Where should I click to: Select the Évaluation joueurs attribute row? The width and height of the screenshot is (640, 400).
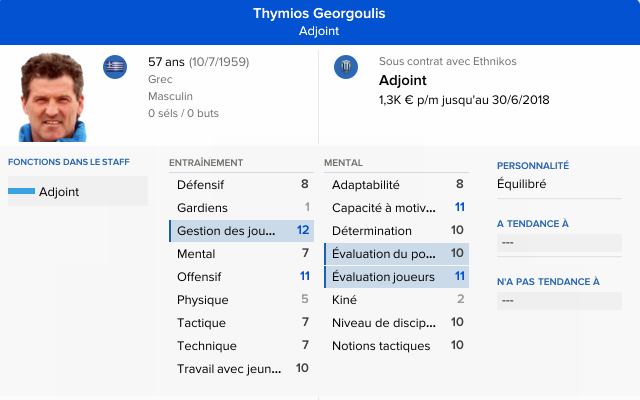click(396, 277)
